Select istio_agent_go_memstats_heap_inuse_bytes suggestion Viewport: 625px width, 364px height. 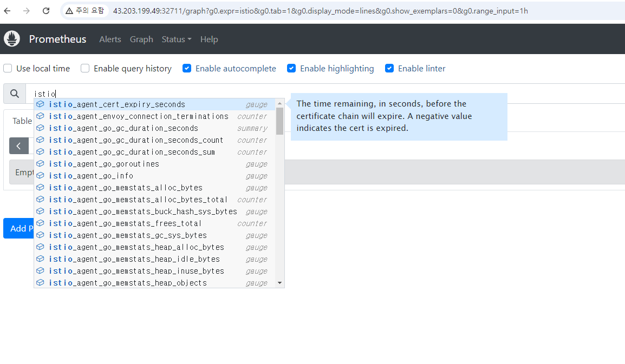click(x=155, y=271)
